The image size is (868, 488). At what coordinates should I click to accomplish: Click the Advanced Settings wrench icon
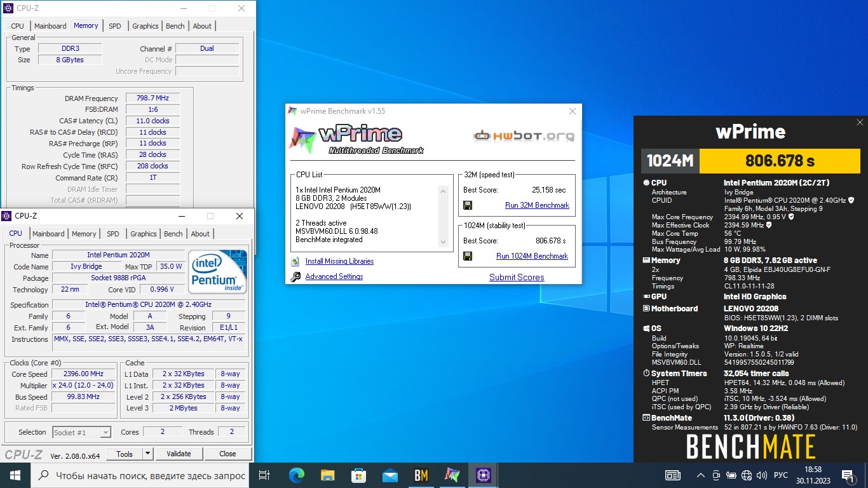(295, 276)
